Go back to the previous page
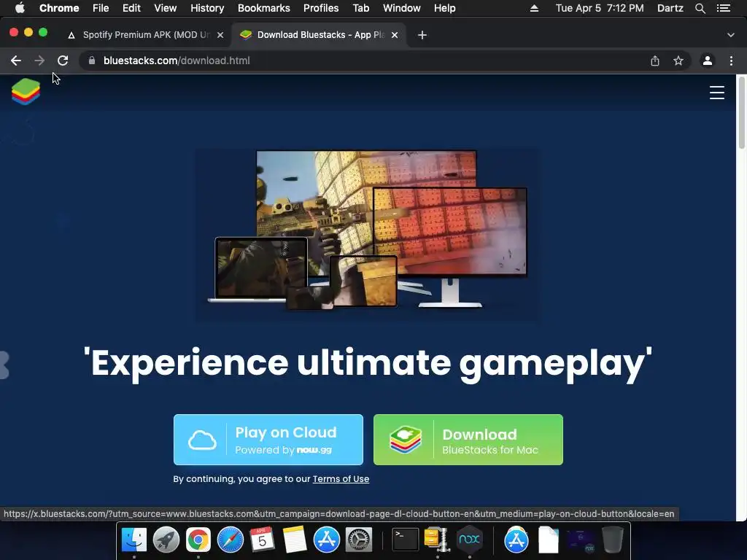Screen dimensions: 747x560 point(16,61)
